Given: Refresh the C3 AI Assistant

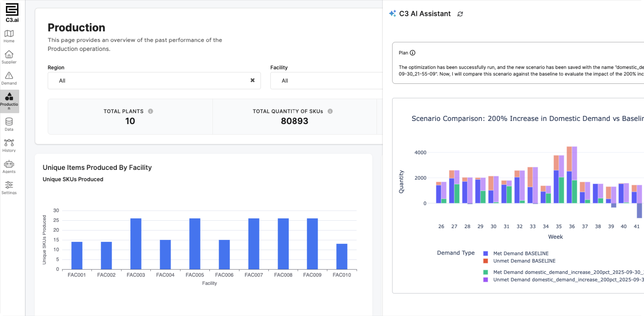Looking at the screenshot, I should [460, 14].
